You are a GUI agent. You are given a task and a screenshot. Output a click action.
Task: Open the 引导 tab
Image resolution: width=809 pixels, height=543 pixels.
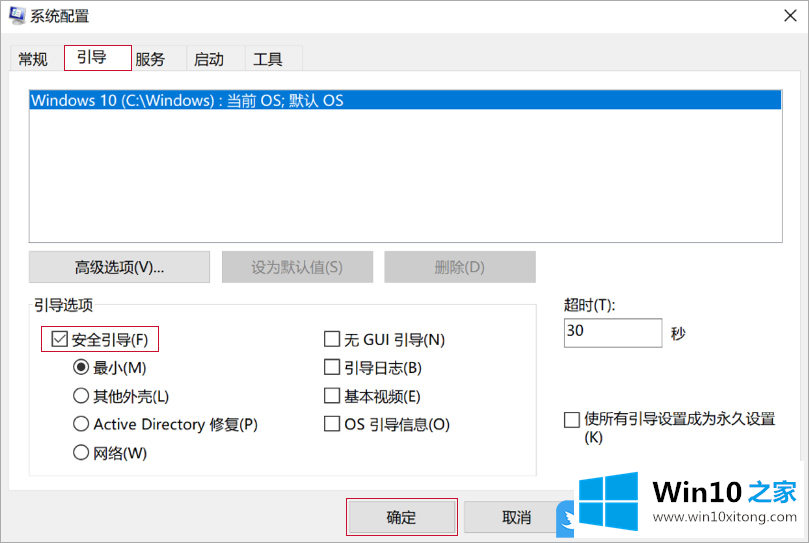pos(98,57)
